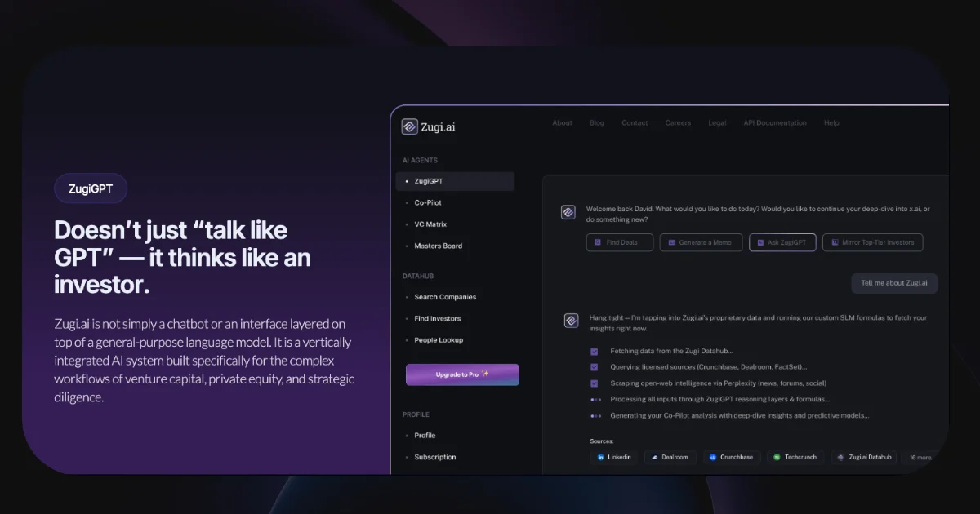Image resolution: width=980 pixels, height=514 pixels.
Task: Click the sparkle icon on Upgrade to Pro
Action: point(485,374)
